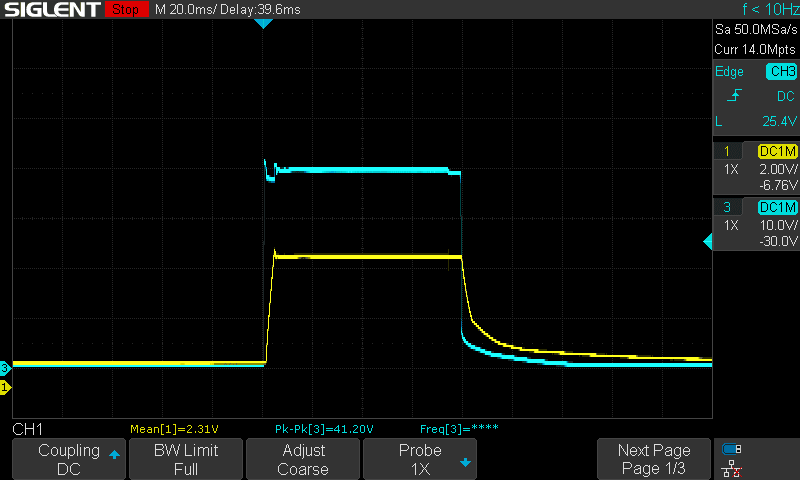Select the yellow channel 1 ground marker

(x=5, y=386)
